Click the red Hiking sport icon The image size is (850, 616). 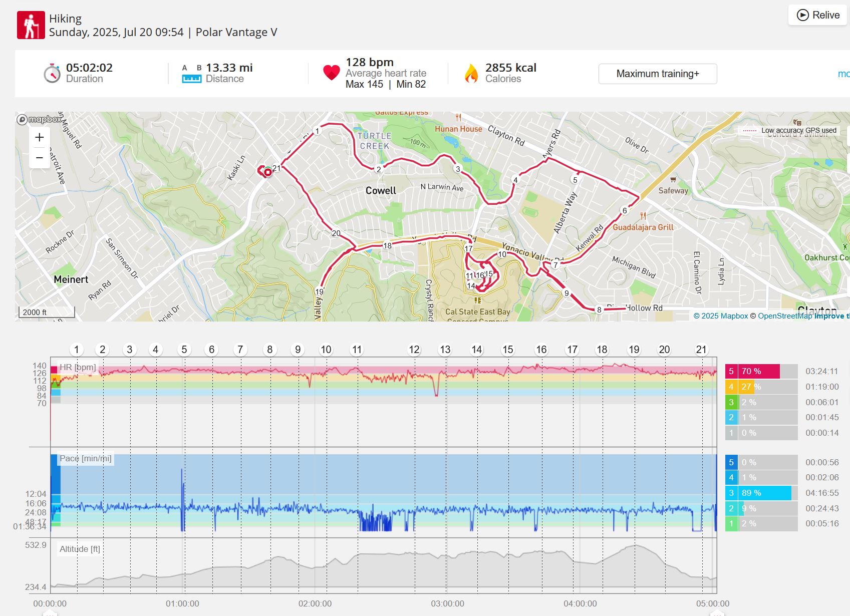31,25
